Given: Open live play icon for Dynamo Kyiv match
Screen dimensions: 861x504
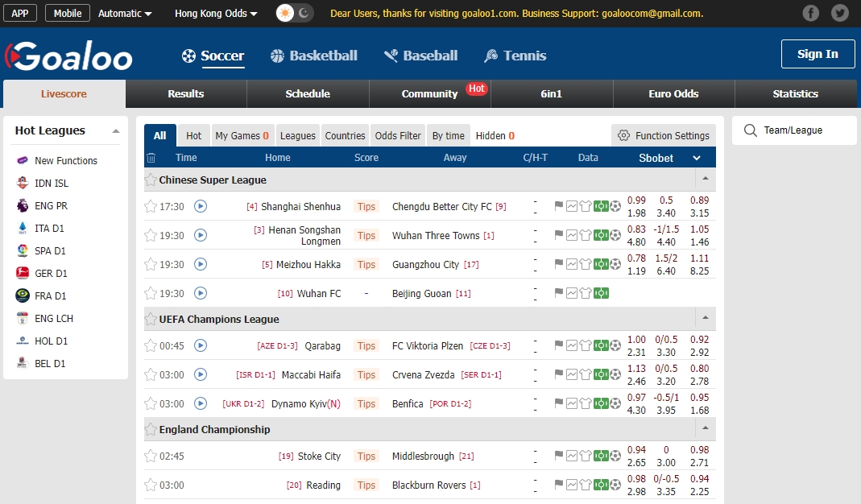Looking at the screenshot, I should click(201, 403).
